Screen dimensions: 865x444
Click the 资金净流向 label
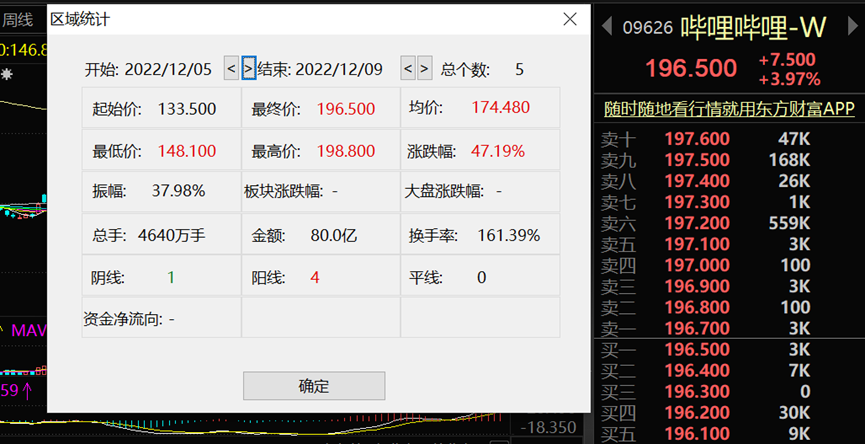[122, 319]
